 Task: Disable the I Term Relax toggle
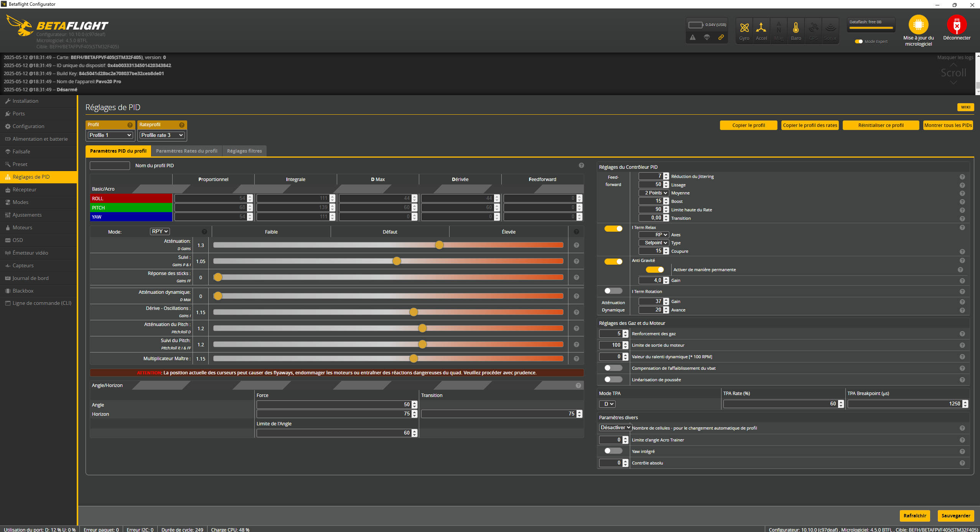(x=613, y=229)
